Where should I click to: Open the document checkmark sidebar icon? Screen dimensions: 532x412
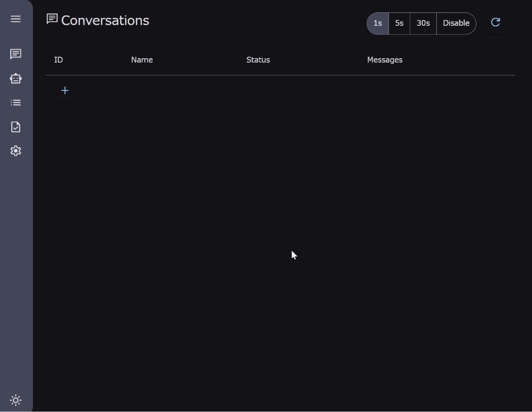15,127
